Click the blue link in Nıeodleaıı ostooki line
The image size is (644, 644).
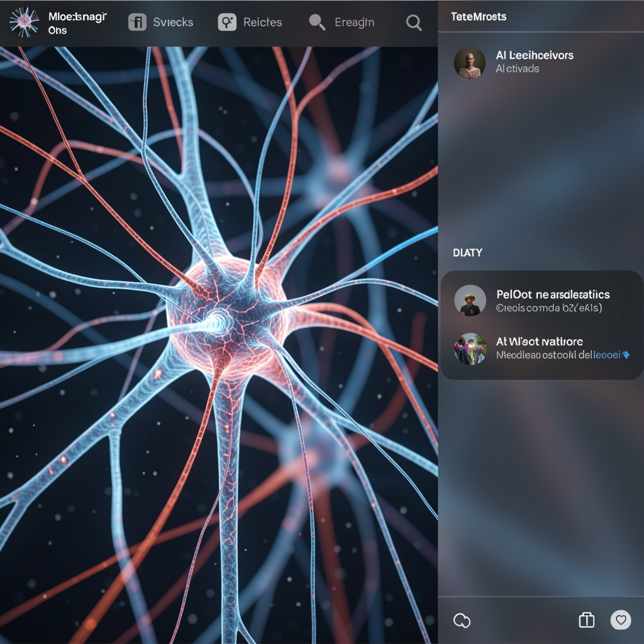[x=607, y=355]
